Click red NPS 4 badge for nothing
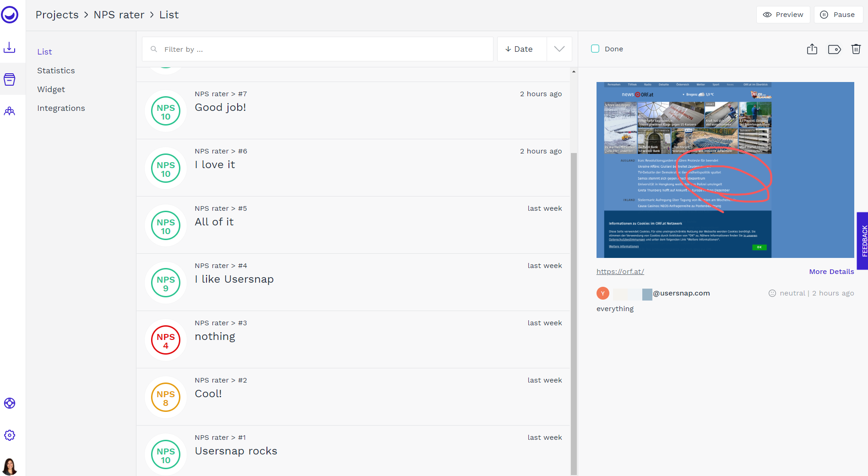The width and height of the screenshot is (868, 476). pyautogui.click(x=166, y=340)
